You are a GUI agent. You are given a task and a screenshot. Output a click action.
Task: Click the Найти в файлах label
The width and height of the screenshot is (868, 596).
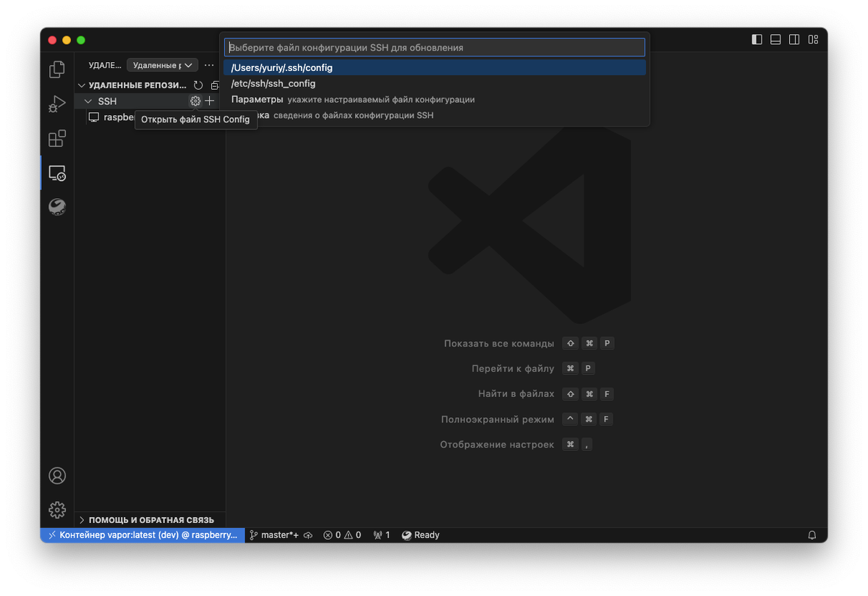click(x=516, y=393)
